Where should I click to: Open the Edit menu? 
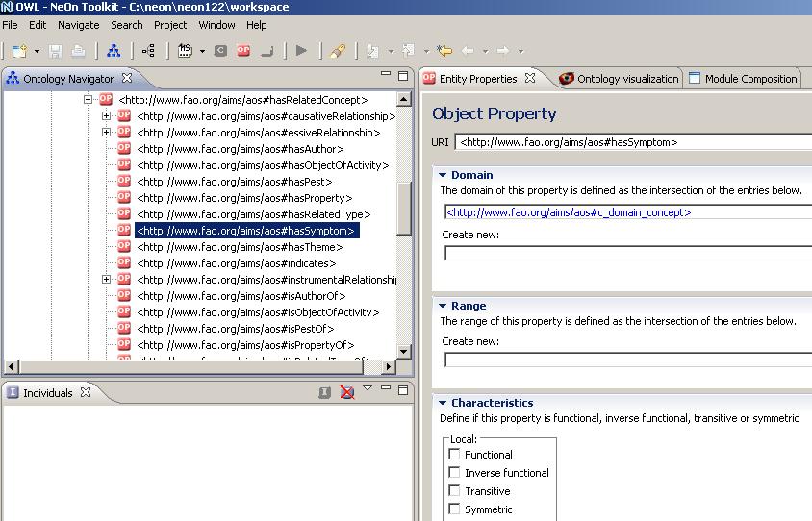pos(38,25)
